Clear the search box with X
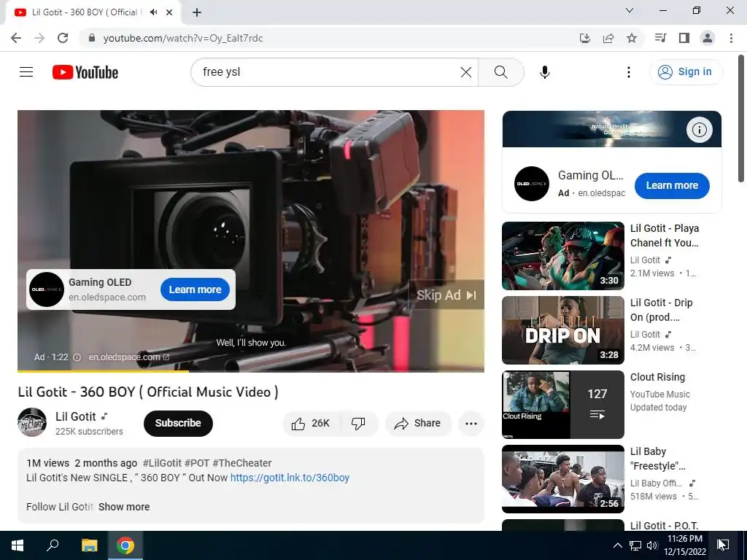Screen dimensions: 747x560 (x=466, y=72)
